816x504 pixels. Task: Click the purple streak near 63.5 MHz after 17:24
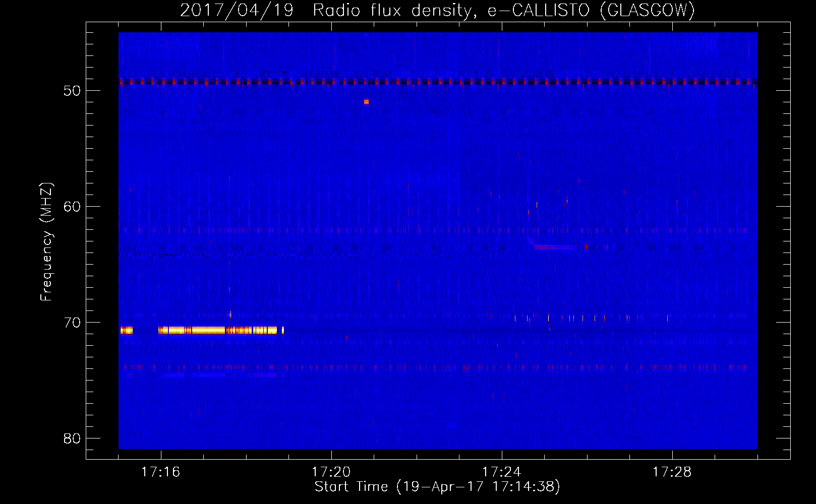coord(555,247)
